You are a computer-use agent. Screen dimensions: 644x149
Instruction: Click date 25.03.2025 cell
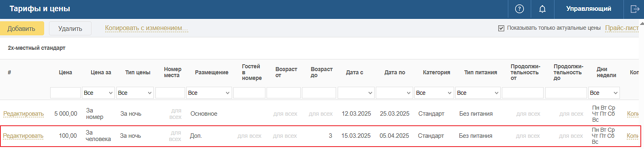[x=395, y=114]
